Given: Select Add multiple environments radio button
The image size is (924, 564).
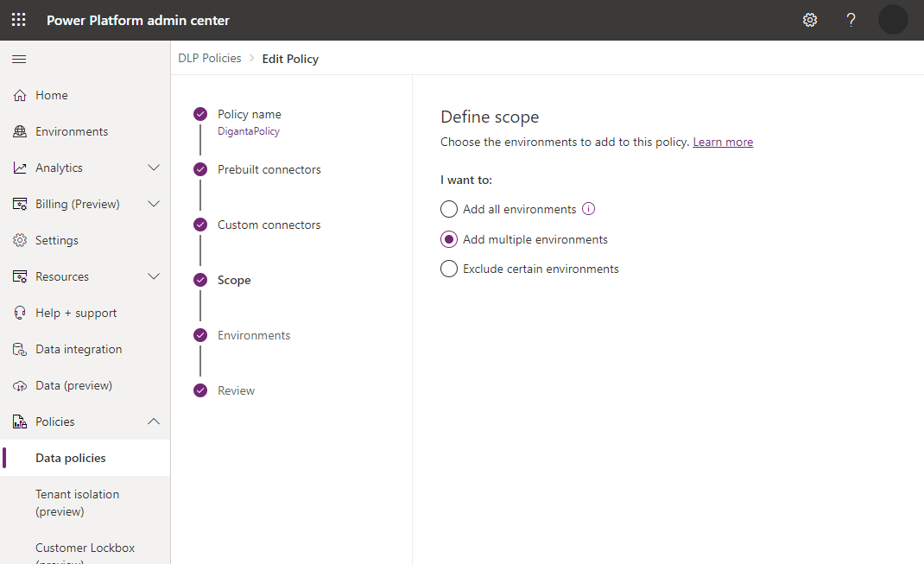Looking at the screenshot, I should pos(449,239).
